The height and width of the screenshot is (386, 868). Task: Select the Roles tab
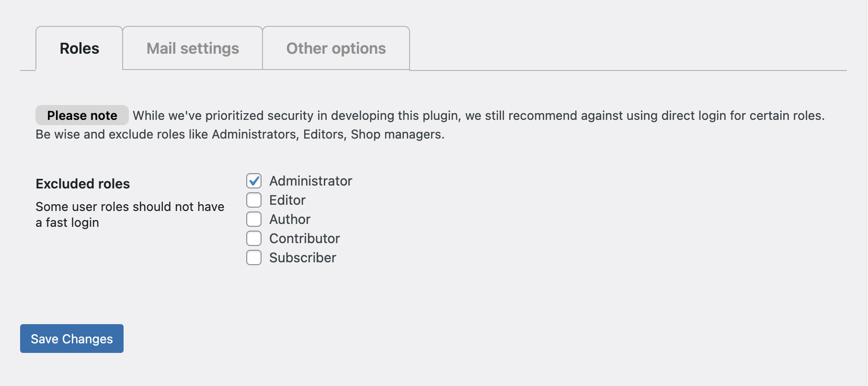pyautogui.click(x=80, y=48)
